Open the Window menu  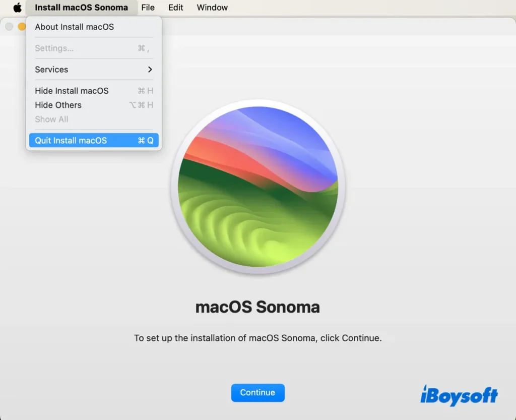(212, 7)
